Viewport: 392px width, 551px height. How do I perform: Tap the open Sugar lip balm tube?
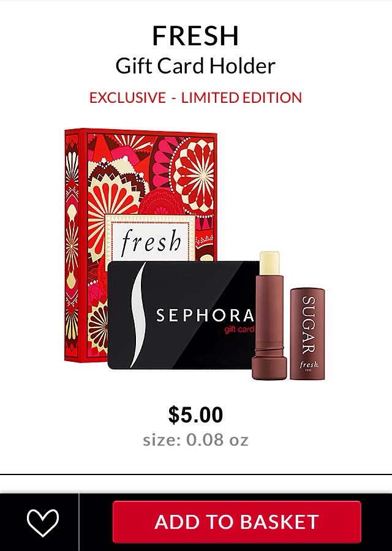click(x=269, y=315)
